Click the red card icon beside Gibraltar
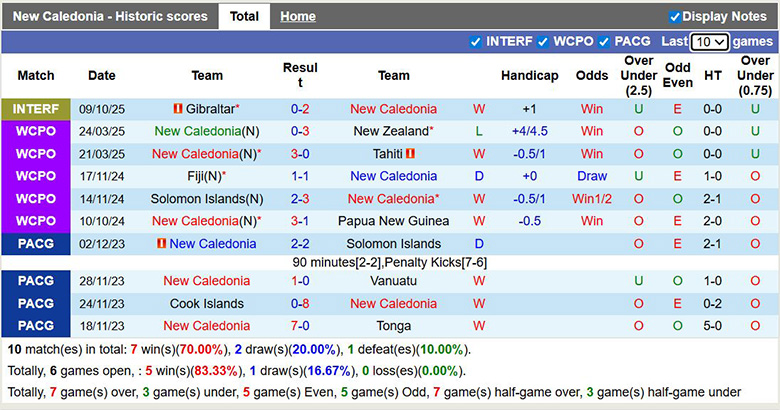 pos(177,109)
